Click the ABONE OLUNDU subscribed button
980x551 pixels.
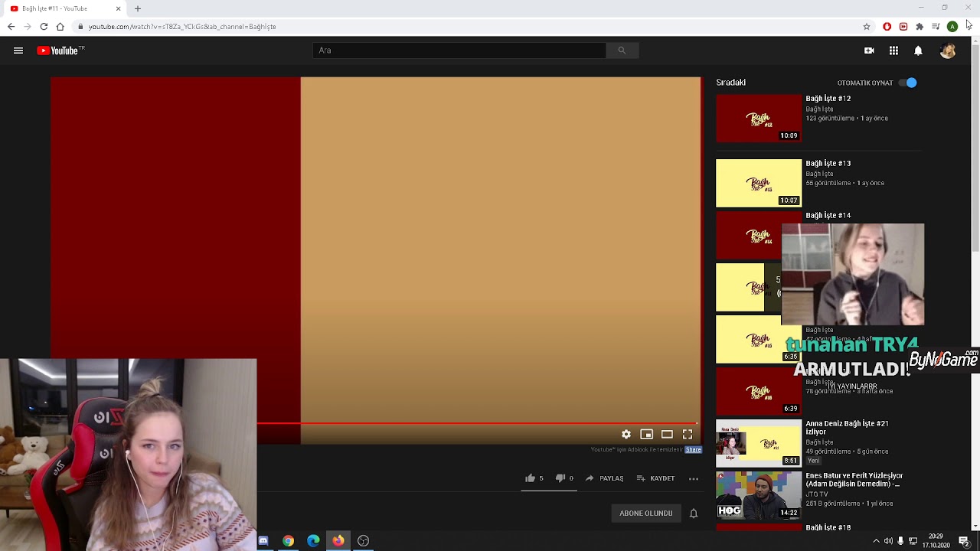(x=645, y=514)
